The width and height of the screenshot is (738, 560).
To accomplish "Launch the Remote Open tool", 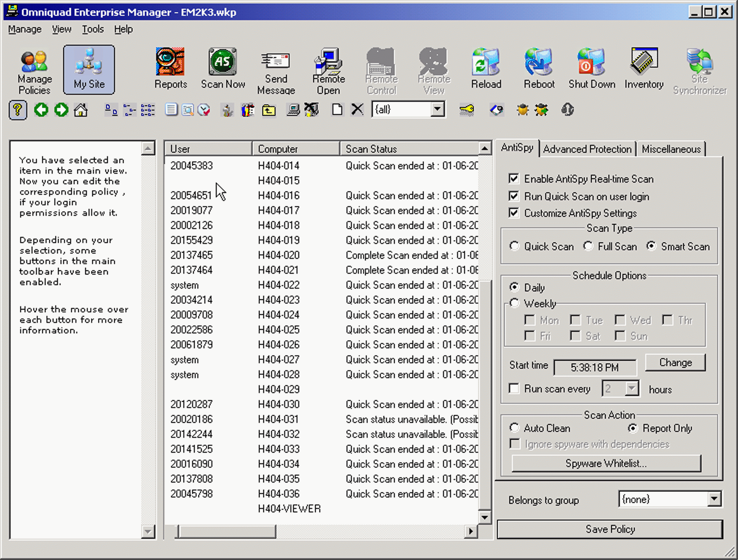I will coord(329,71).
